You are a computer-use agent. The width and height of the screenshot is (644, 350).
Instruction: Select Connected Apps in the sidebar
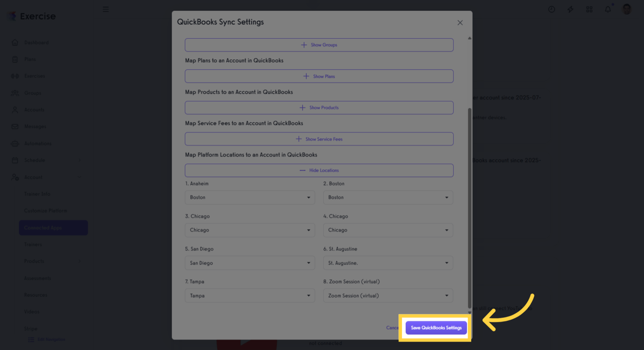(53, 227)
